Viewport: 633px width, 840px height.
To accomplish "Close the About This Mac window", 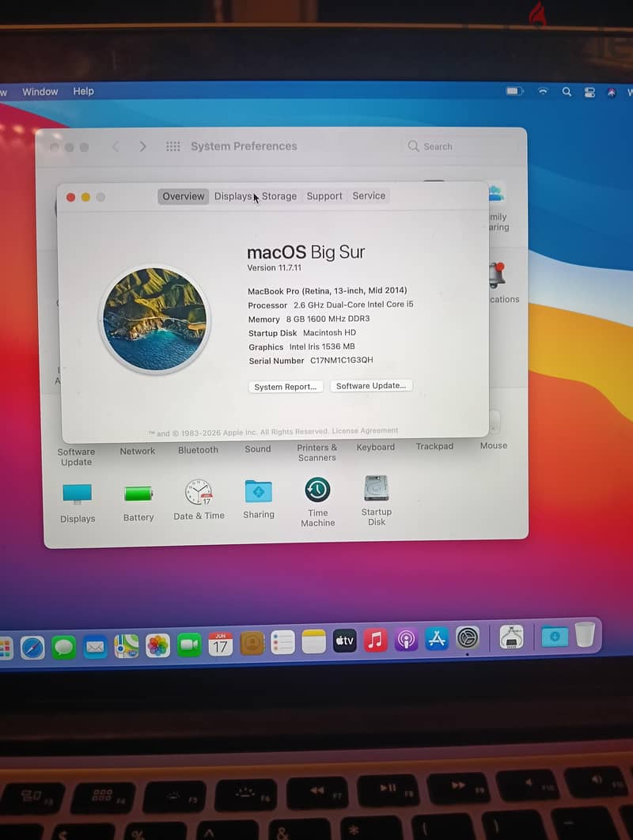I will pos(70,198).
